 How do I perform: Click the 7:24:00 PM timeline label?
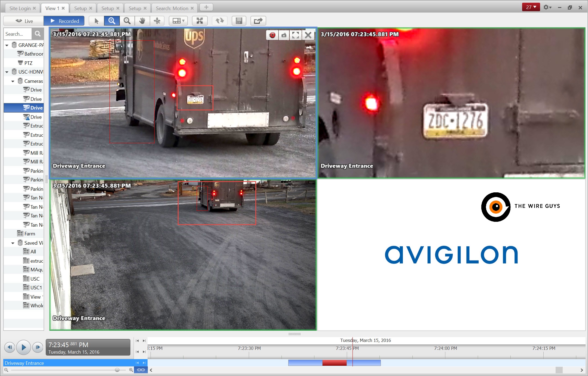[445, 348]
